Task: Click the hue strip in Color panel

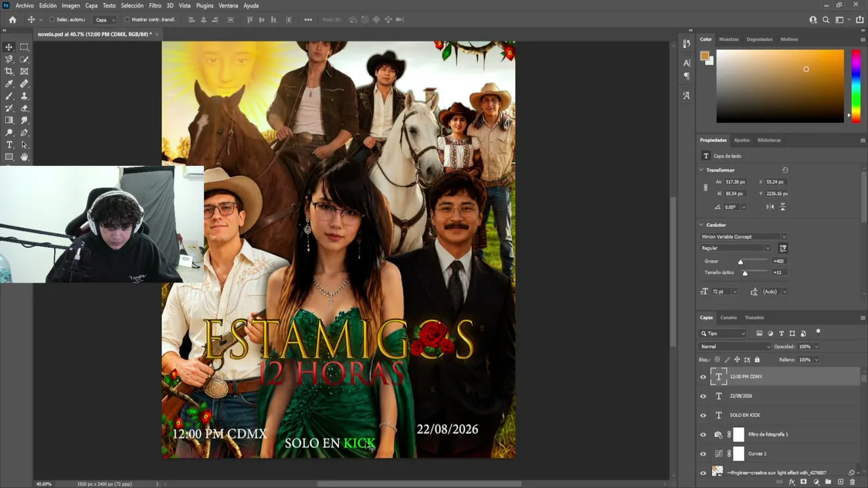Action: pos(856,86)
